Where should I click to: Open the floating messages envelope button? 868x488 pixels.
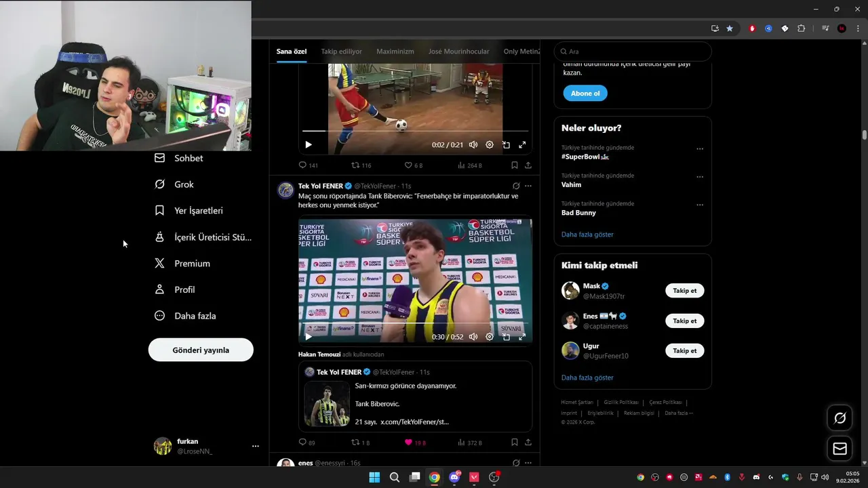click(840, 449)
